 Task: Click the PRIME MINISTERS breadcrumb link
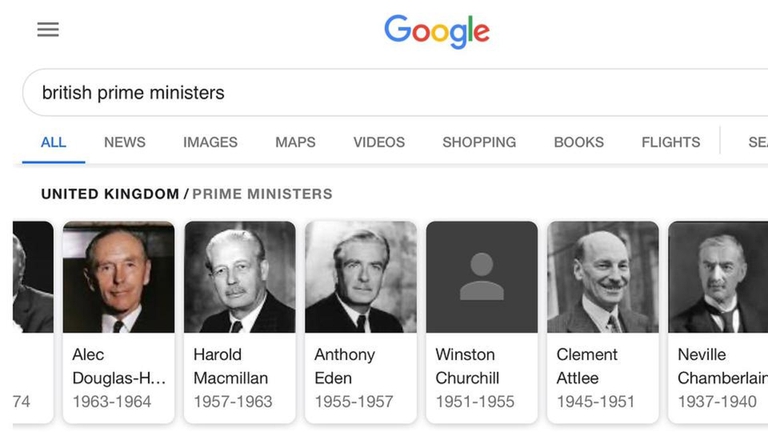[262, 194]
